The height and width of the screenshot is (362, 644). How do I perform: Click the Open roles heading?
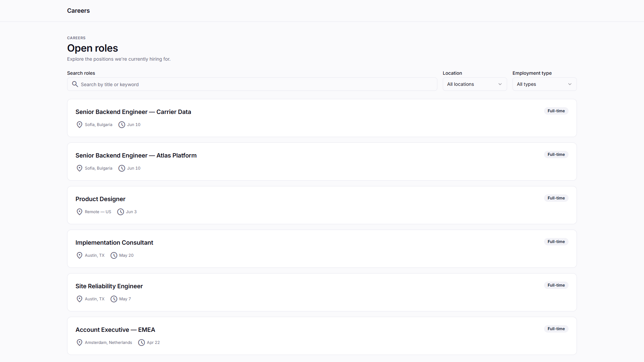click(93, 48)
